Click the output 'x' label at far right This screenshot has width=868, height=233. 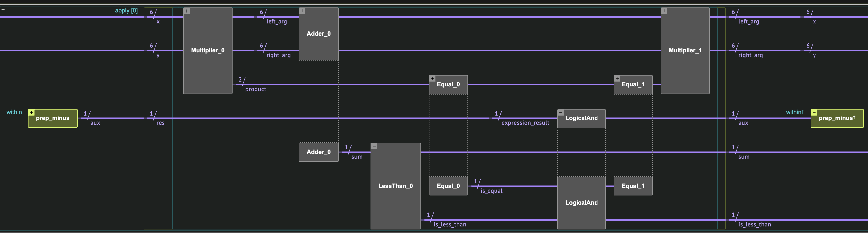click(815, 22)
